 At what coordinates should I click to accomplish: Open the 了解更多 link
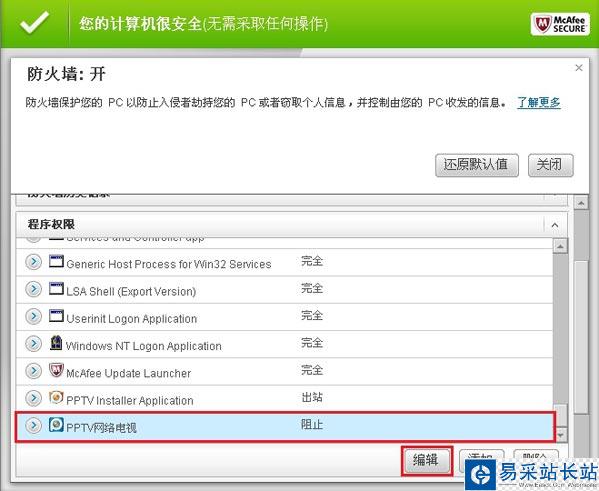(x=539, y=102)
